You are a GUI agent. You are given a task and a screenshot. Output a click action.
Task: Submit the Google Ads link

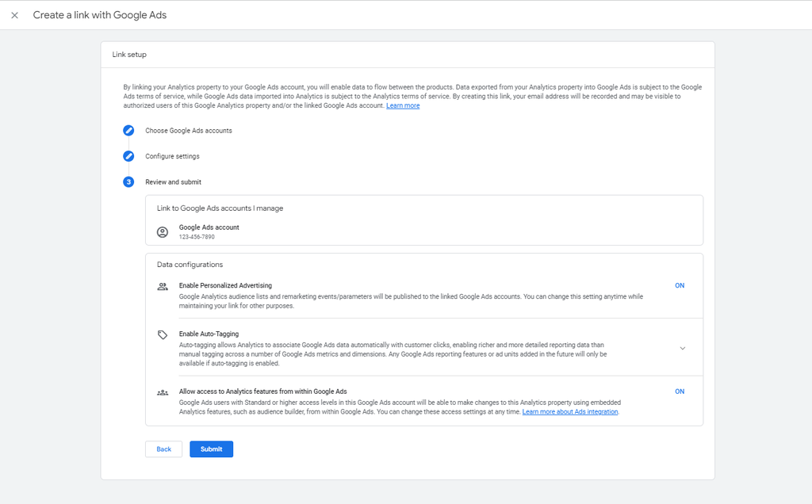(x=211, y=449)
